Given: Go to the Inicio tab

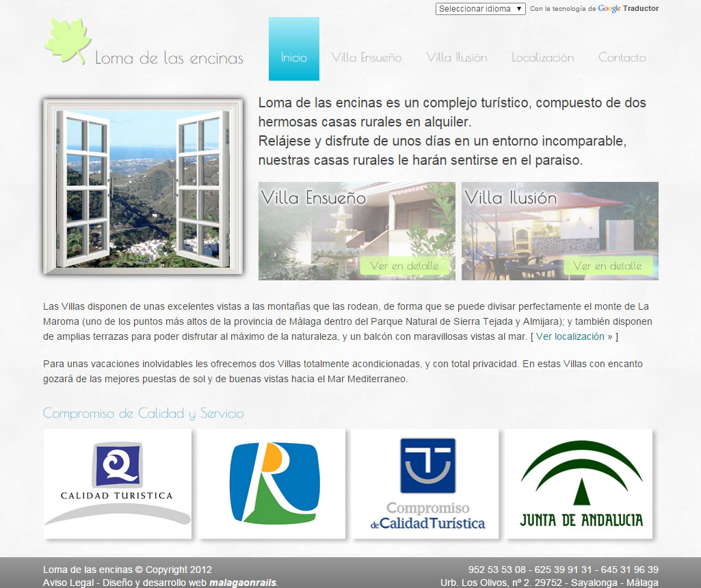Looking at the screenshot, I should point(293,49).
